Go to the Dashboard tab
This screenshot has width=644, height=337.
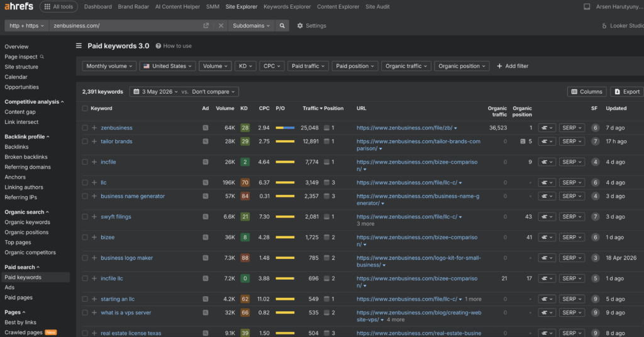click(97, 6)
